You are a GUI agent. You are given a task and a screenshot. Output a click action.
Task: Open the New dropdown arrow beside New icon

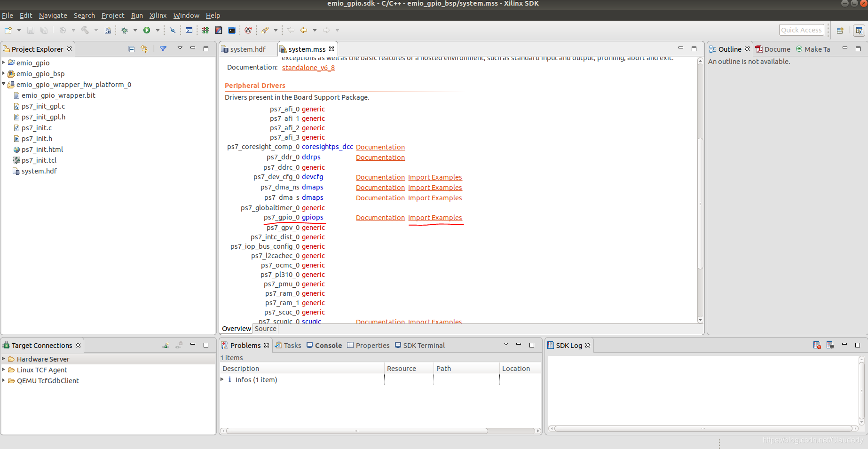[x=19, y=30]
